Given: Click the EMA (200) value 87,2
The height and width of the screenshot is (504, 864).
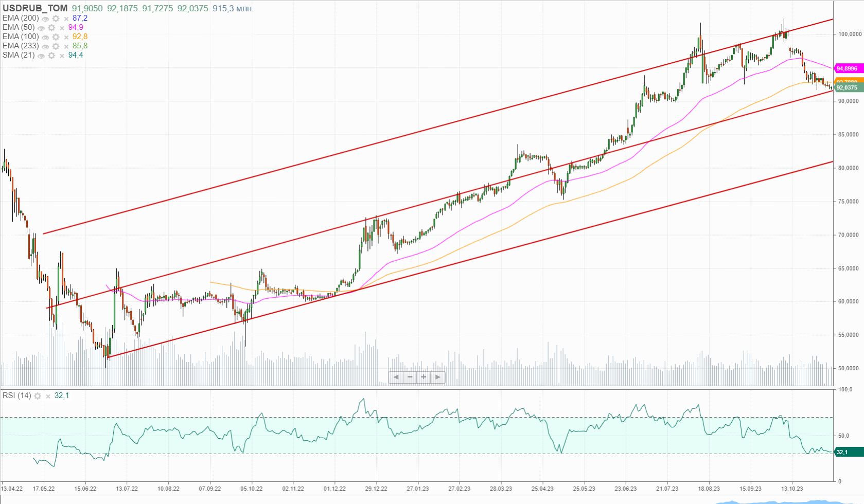Looking at the screenshot, I should 80,18.
